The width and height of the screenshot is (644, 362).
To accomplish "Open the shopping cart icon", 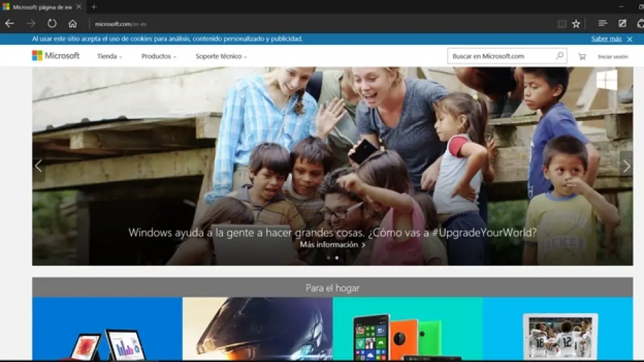I will tap(582, 57).
